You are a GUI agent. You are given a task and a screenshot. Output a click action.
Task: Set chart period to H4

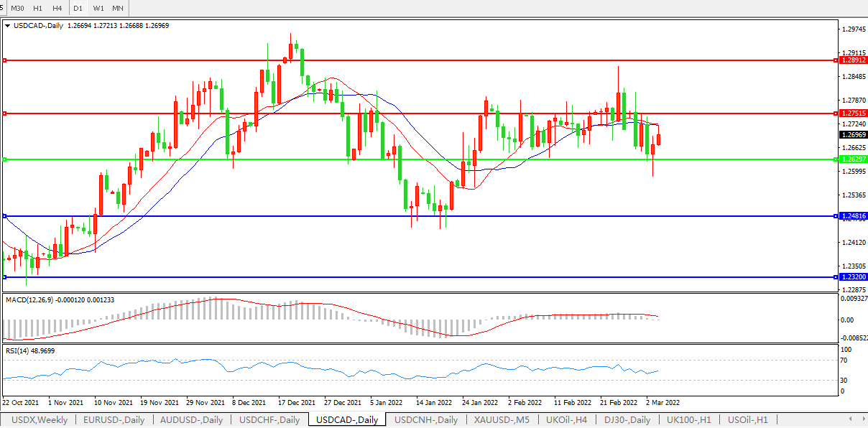(x=57, y=8)
